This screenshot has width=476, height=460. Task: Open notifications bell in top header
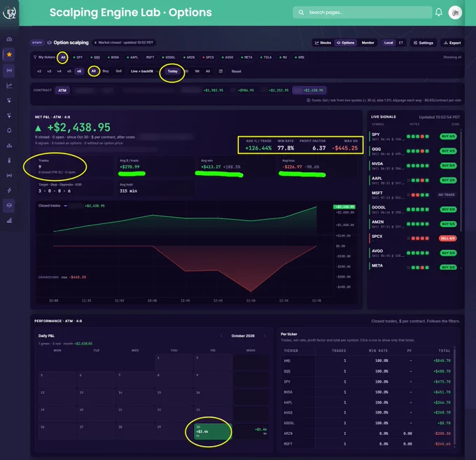(x=439, y=13)
